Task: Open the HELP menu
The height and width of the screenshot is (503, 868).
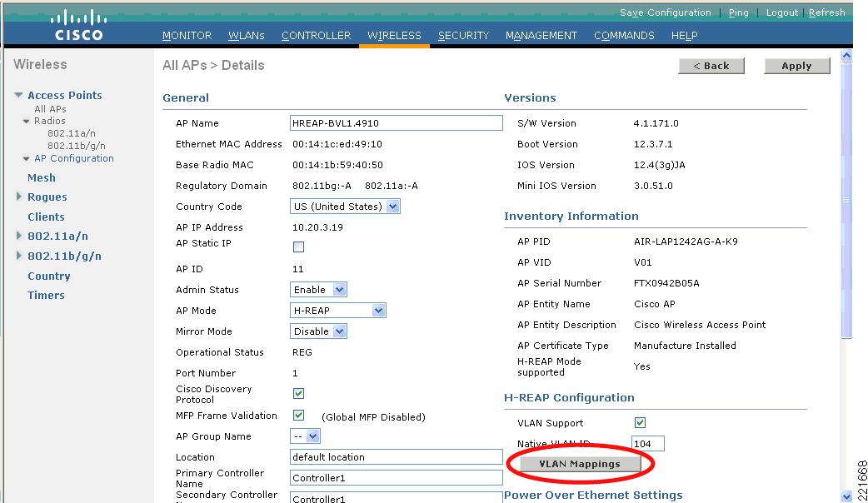Action: point(684,36)
